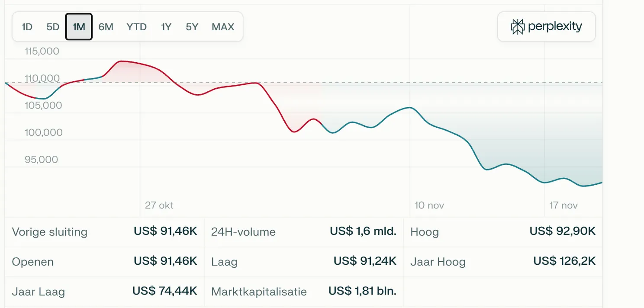Show the MAX price history
The image size is (644, 308).
[x=223, y=27]
